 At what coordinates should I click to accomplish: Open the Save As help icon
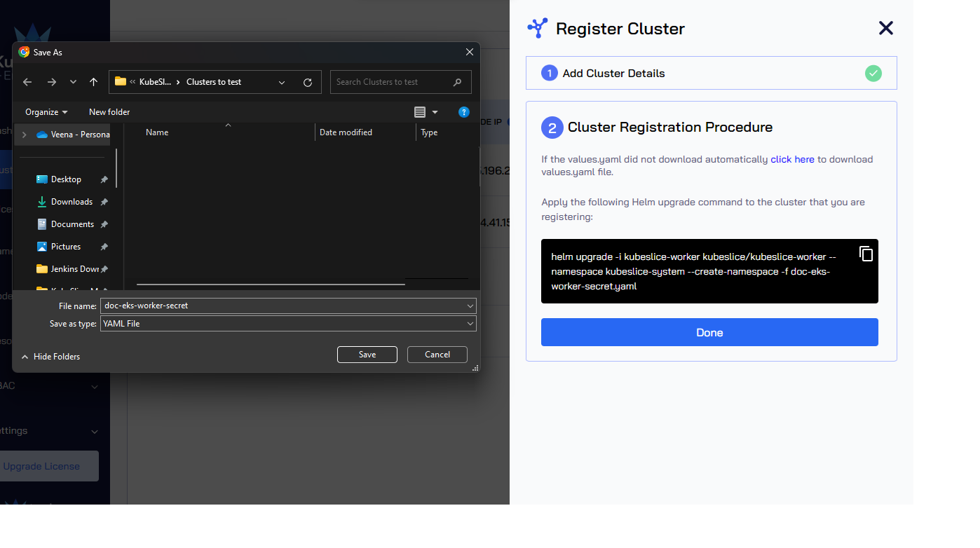463,112
